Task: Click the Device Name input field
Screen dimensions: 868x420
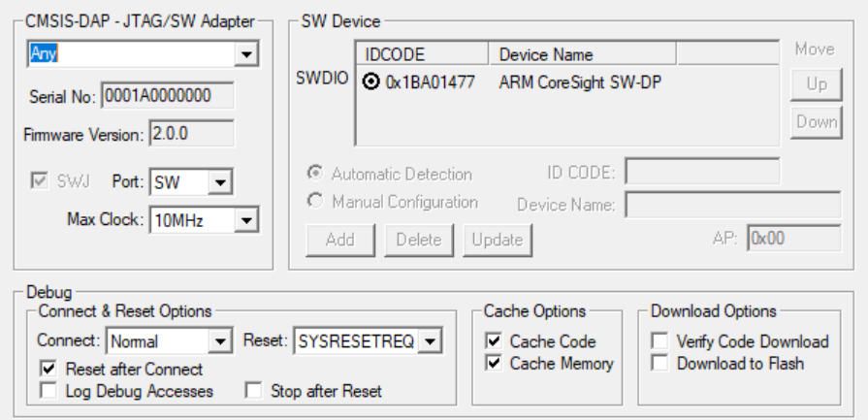Action: point(733,205)
